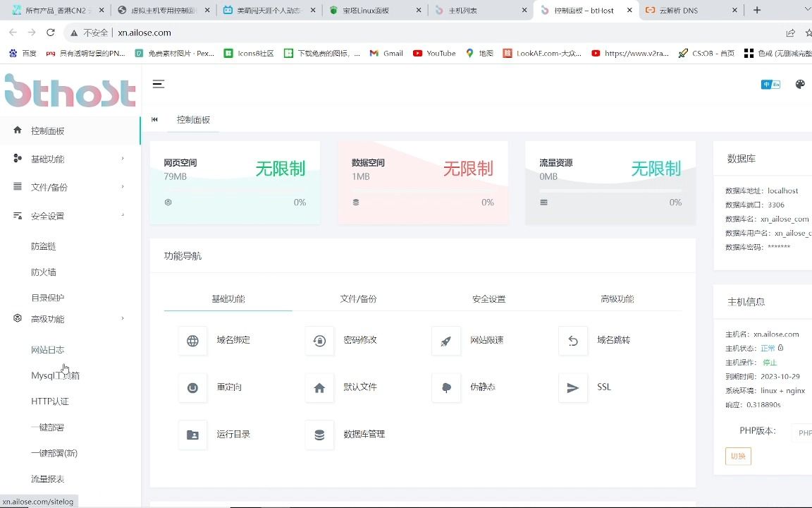
Task: Click 停止 to stop the host
Action: tap(769, 362)
